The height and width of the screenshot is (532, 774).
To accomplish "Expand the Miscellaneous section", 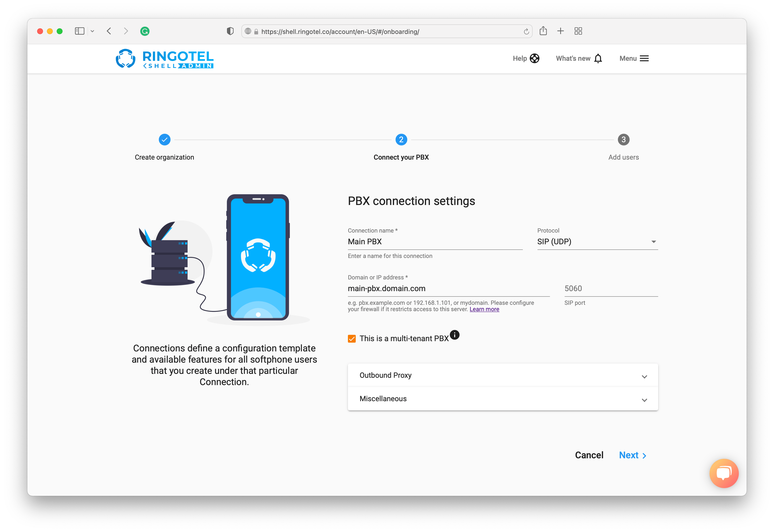I will pyautogui.click(x=502, y=399).
